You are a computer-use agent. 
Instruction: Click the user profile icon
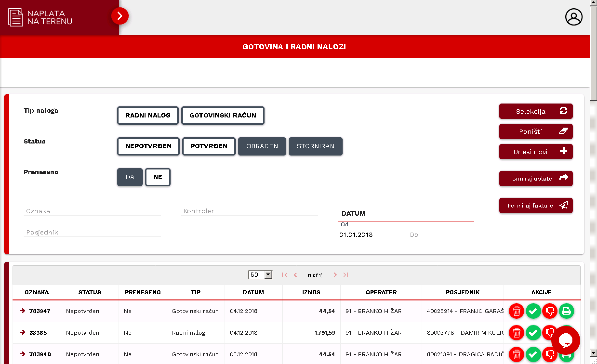click(573, 17)
